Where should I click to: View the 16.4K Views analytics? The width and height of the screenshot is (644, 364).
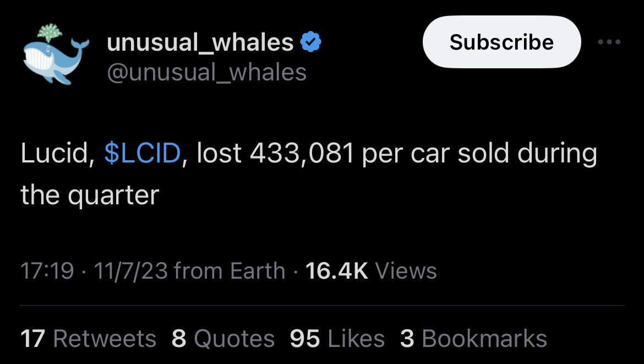click(x=371, y=271)
